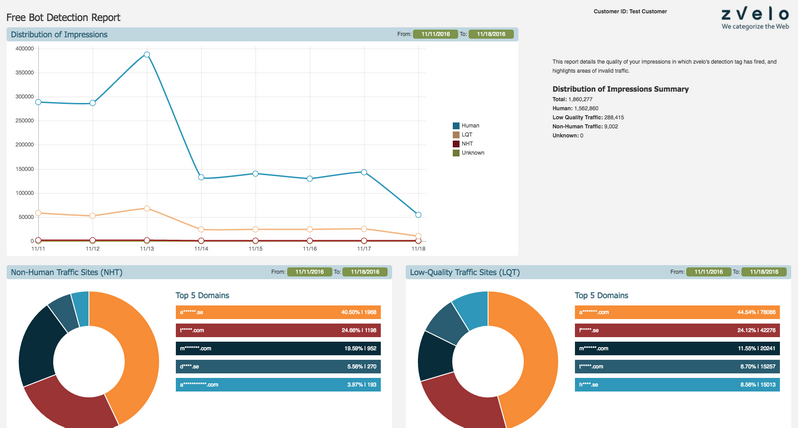Image resolution: width=800 pixels, height=428 pixels.
Task: Open the From date for Non-Human Traffic Sites
Action: pyautogui.click(x=309, y=271)
